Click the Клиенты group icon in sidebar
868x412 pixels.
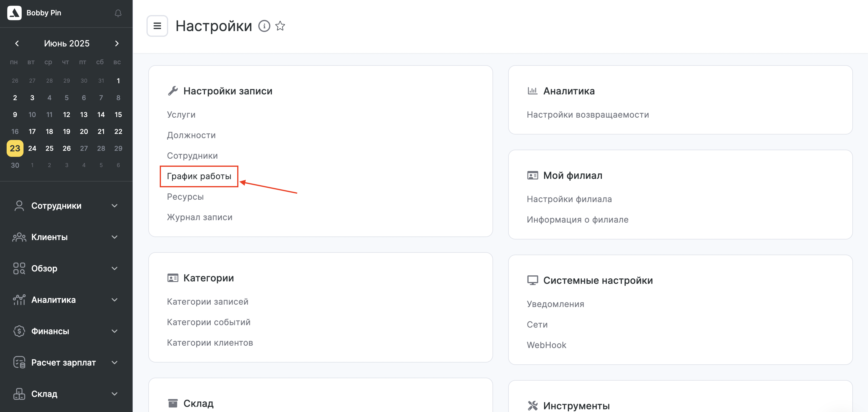[x=19, y=237]
